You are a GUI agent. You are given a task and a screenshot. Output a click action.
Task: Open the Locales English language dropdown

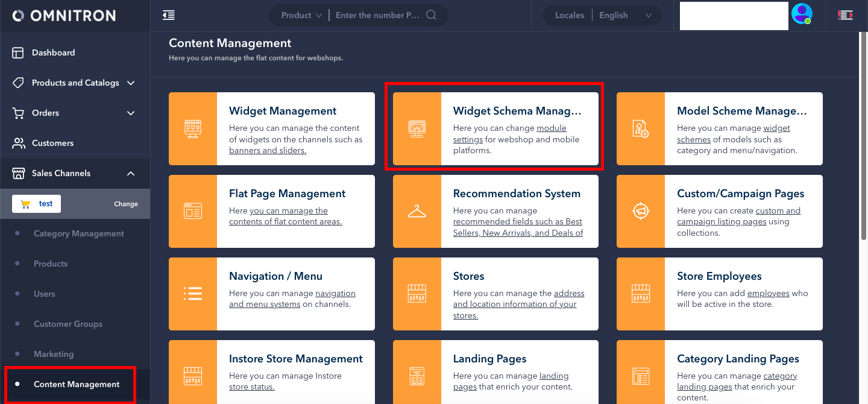click(625, 15)
